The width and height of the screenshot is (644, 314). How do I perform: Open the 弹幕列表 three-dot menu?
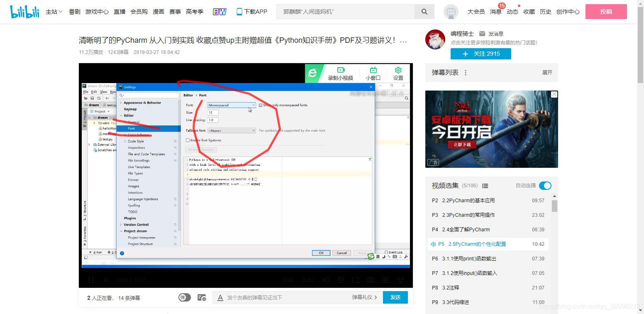click(466, 73)
